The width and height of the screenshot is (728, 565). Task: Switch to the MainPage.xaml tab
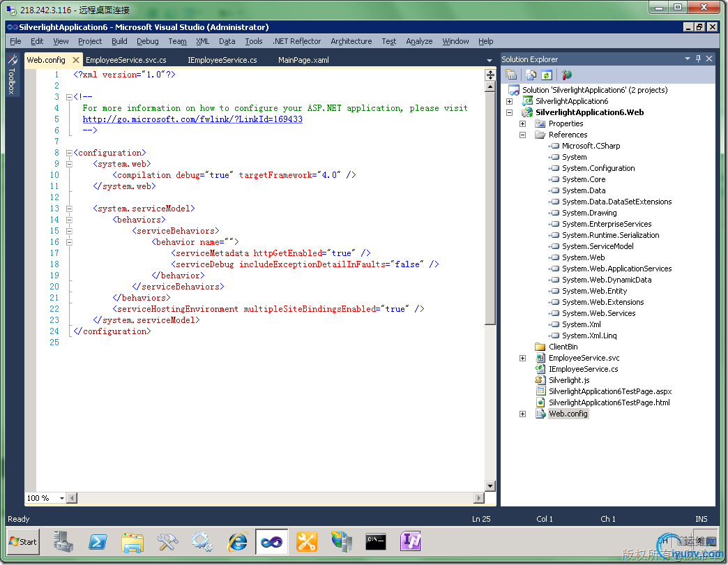(303, 60)
